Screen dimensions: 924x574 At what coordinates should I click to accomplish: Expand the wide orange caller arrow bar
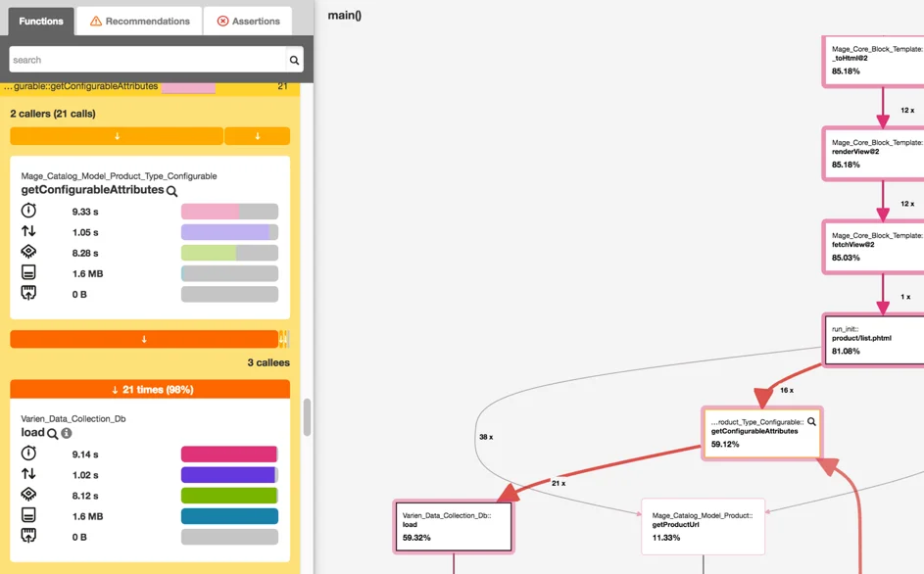point(117,136)
